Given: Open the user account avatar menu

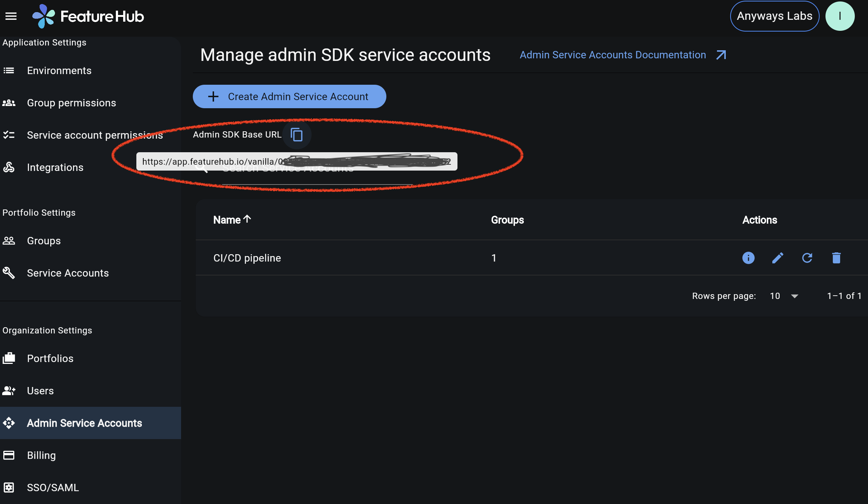Looking at the screenshot, I should [840, 16].
